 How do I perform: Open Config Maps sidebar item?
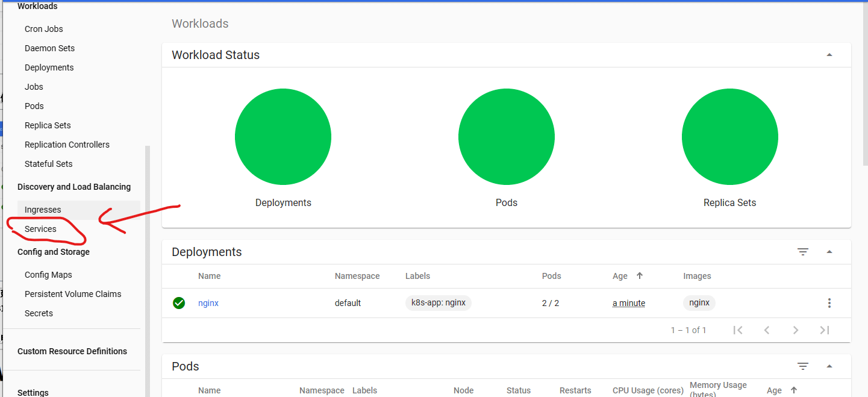[x=48, y=275]
